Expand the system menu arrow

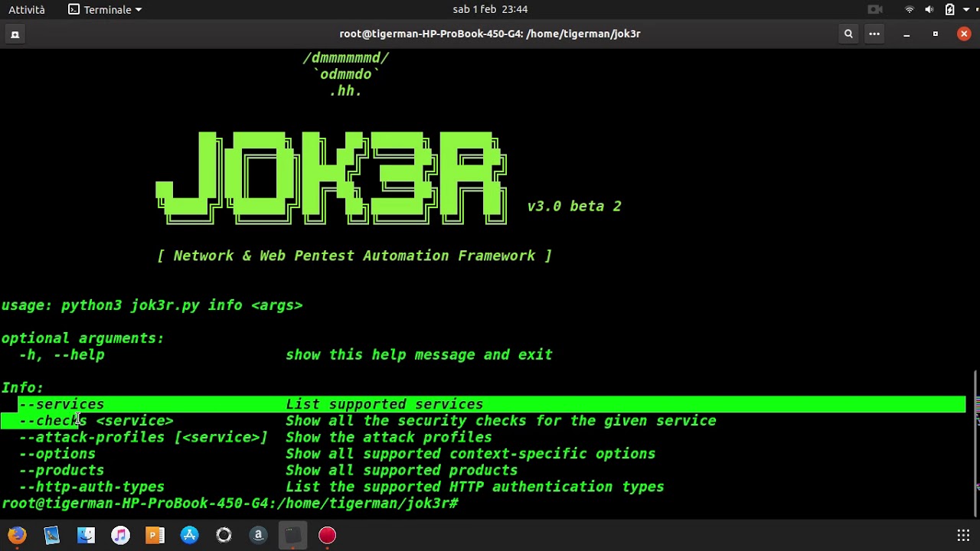click(x=968, y=9)
